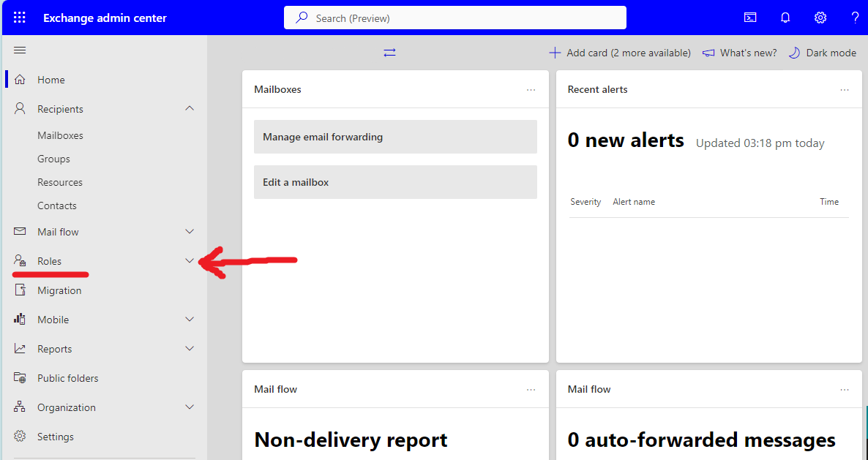The width and height of the screenshot is (868, 460).
Task: Expand the Organization section chevron
Action: pyautogui.click(x=190, y=407)
